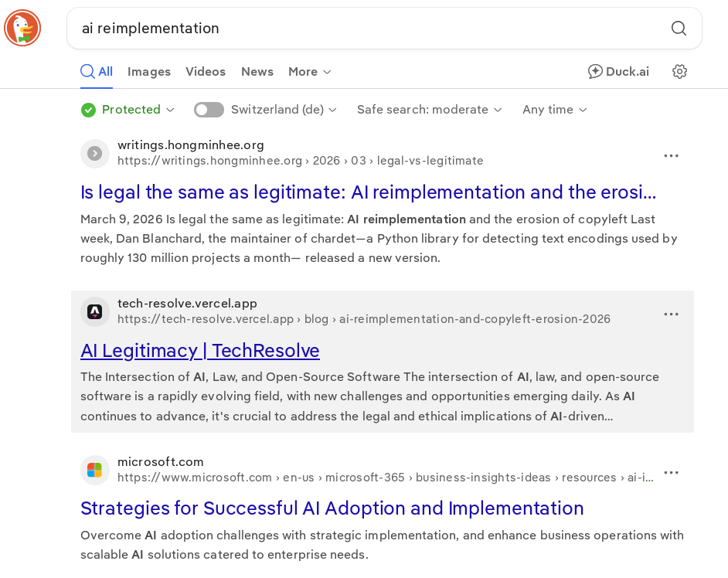Open 'Is legal the same as legitimate' result
Viewport: 728px width, 578px height.
coord(368,192)
